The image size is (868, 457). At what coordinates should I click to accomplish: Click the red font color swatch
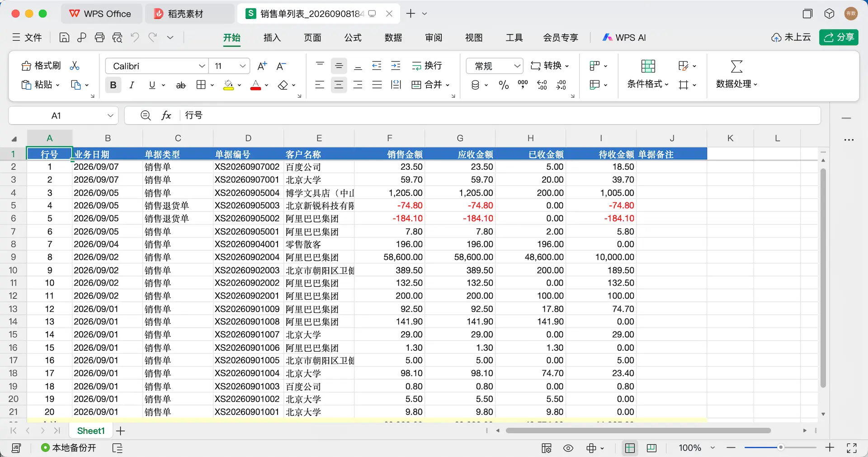click(255, 85)
